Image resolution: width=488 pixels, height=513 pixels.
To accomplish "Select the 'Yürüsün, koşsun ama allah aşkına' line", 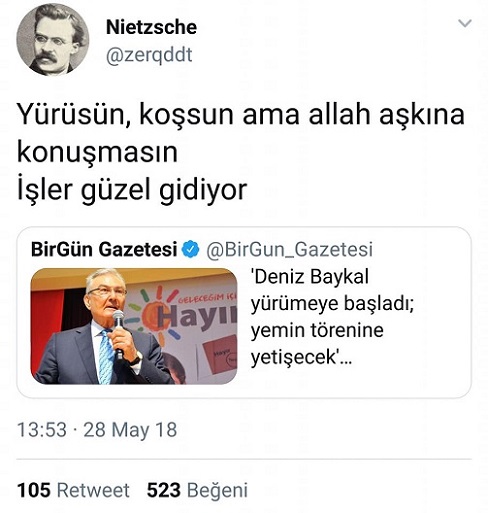I will pyautogui.click(x=241, y=115).
